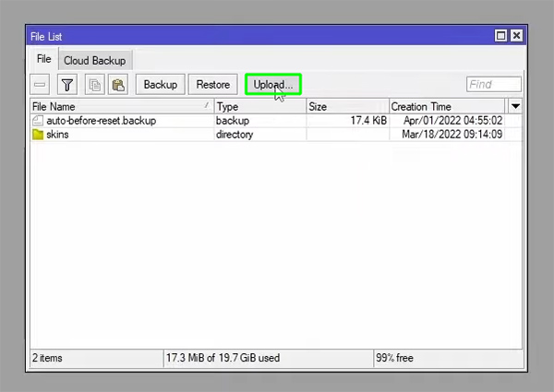Open the filter funnel icon
Viewport: 554px width, 392px height.
coord(67,85)
